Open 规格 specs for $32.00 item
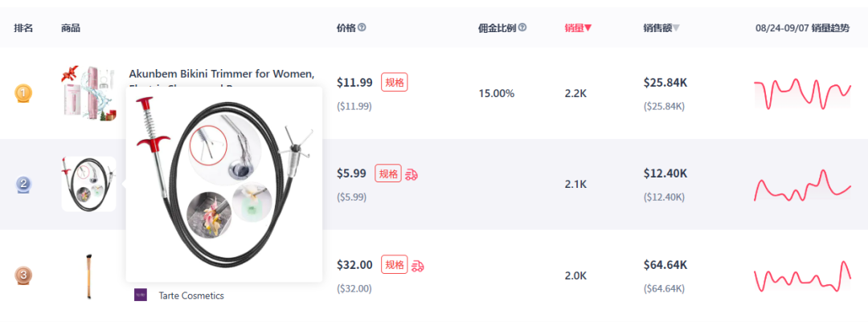 tap(394, 264)
